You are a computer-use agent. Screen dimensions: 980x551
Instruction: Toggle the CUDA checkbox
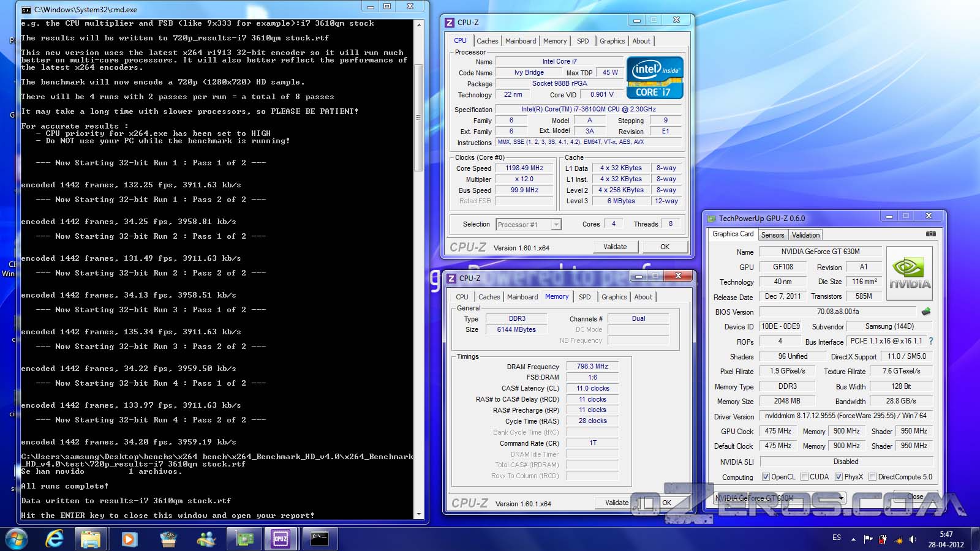[x=804, y=477]
